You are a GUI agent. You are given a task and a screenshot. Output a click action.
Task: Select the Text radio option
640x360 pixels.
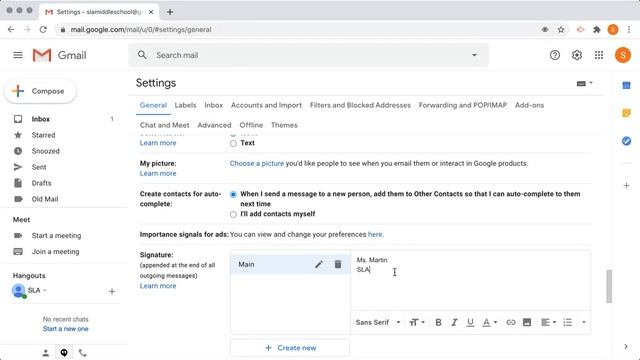pos(233,143)
